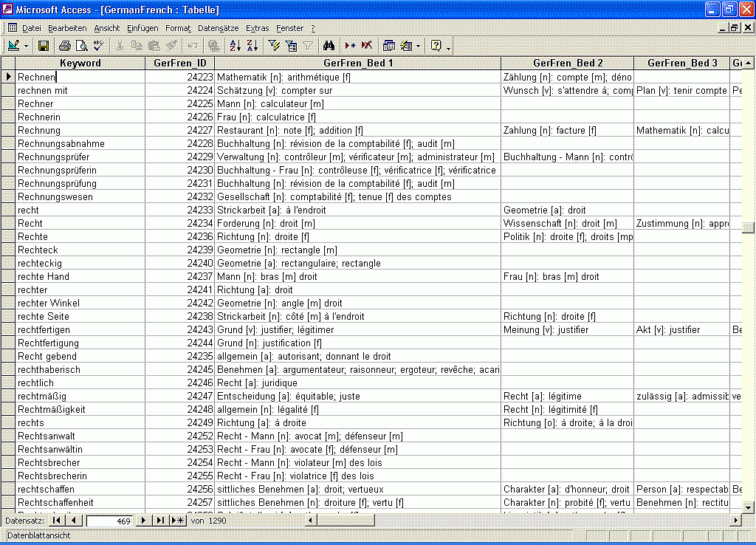Screen dimensions: 756x545
Task: Select the GerFren_Bed 1 column header
Action: coord(358,63)
